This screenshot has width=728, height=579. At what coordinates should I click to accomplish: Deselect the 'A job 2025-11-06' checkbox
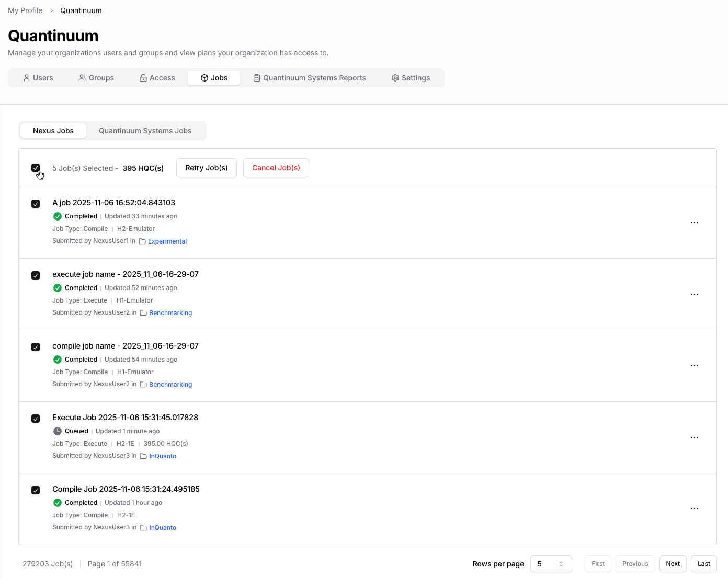(x=36, y=204)
